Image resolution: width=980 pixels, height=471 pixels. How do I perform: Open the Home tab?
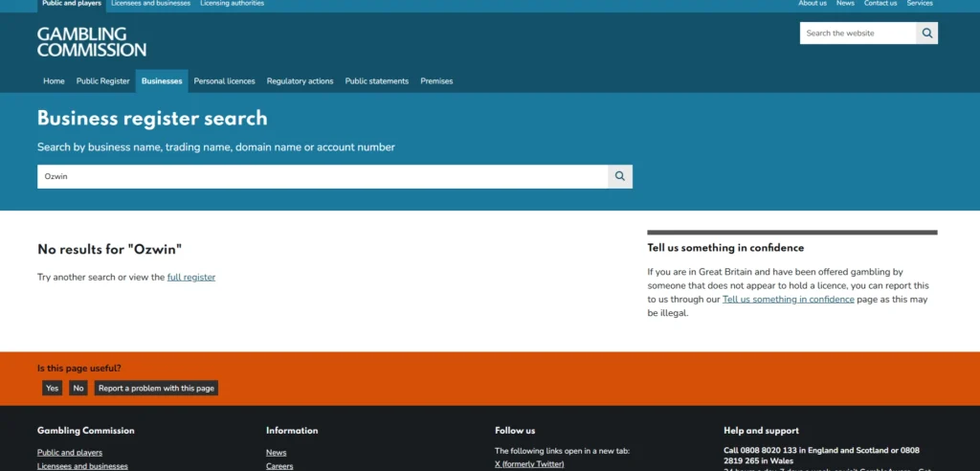(54, 81)
